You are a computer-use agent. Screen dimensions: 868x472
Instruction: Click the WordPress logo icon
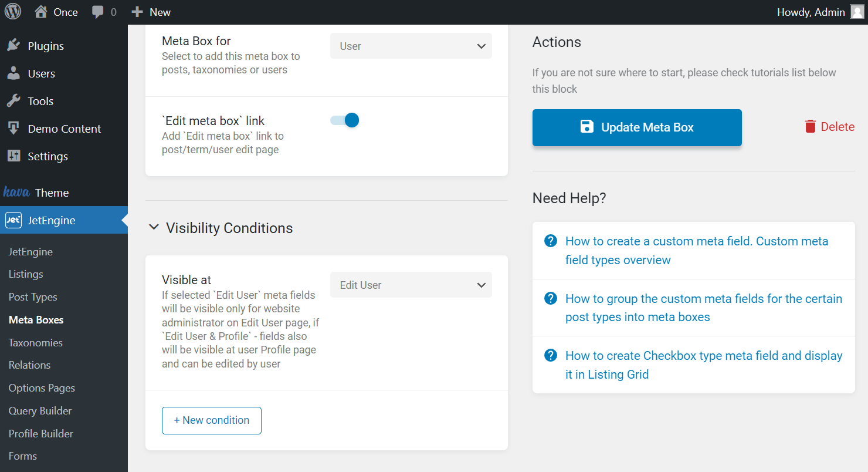coord(13,12)
